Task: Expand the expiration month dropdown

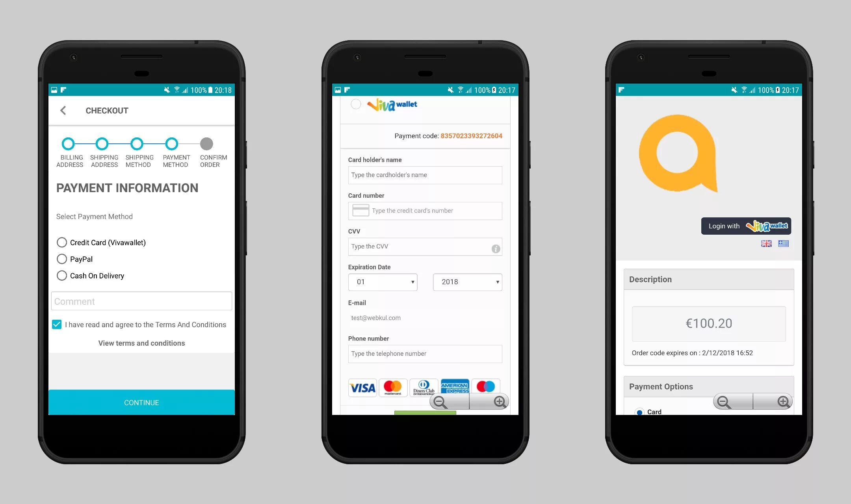Action: (382, 282)
